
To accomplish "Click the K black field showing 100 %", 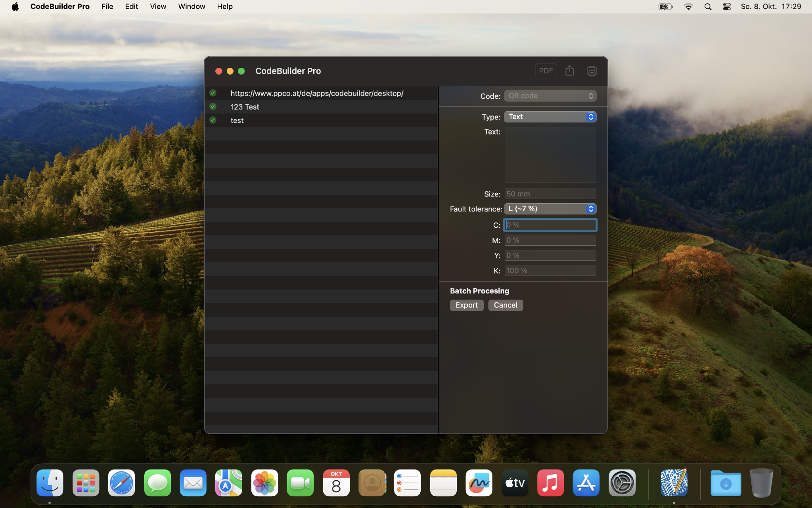I will coord(550,271).
